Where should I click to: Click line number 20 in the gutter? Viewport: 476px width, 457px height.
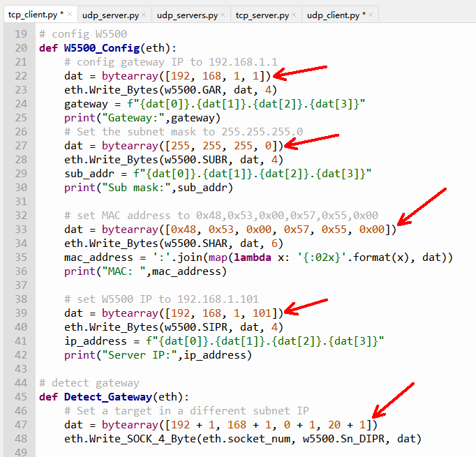(21, 48)
